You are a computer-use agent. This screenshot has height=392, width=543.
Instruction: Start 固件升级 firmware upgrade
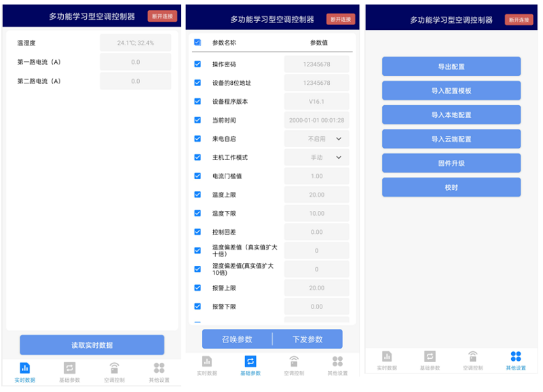(451, 163)
